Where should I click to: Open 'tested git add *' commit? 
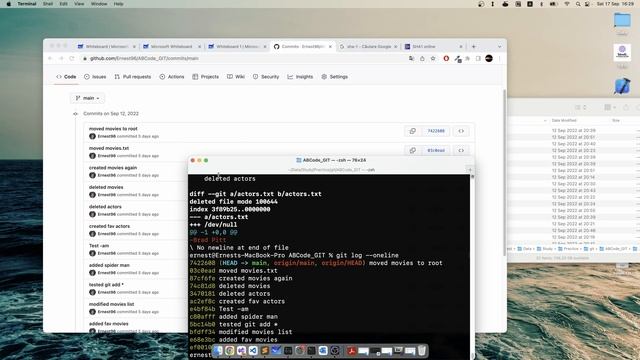106,285
